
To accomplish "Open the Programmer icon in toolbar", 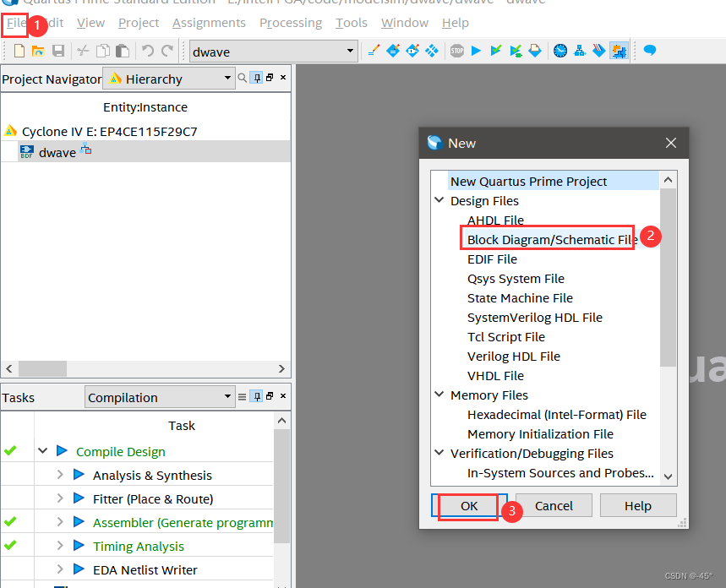I will [599, 51].
